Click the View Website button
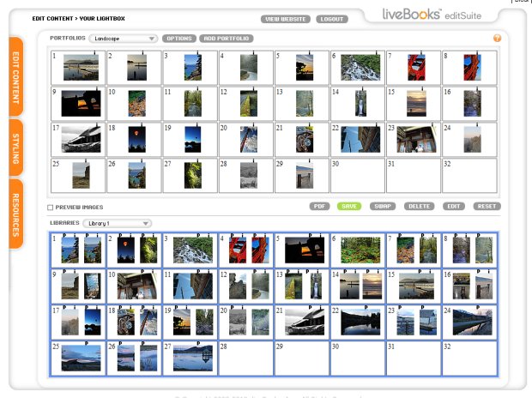 coord(285,18)
